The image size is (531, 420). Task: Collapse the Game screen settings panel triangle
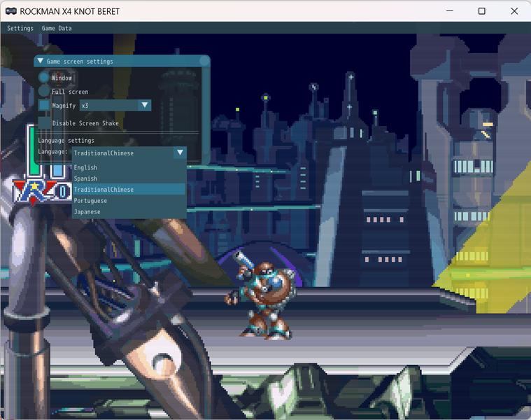pyautogui.click(x=41, y=61)
